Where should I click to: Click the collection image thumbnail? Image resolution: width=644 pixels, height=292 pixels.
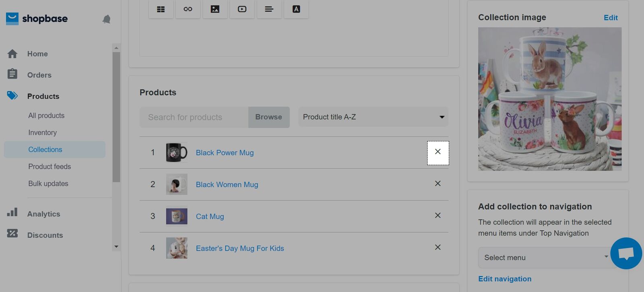[x=549, y=99]
